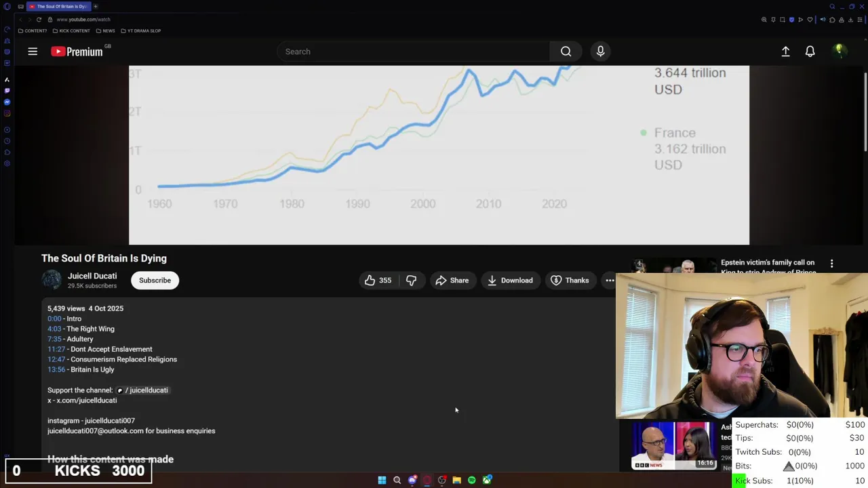Open the browser downloads icon
This screenshot has height=488, width=868.
pyautogui.click(x=850, y=20)
